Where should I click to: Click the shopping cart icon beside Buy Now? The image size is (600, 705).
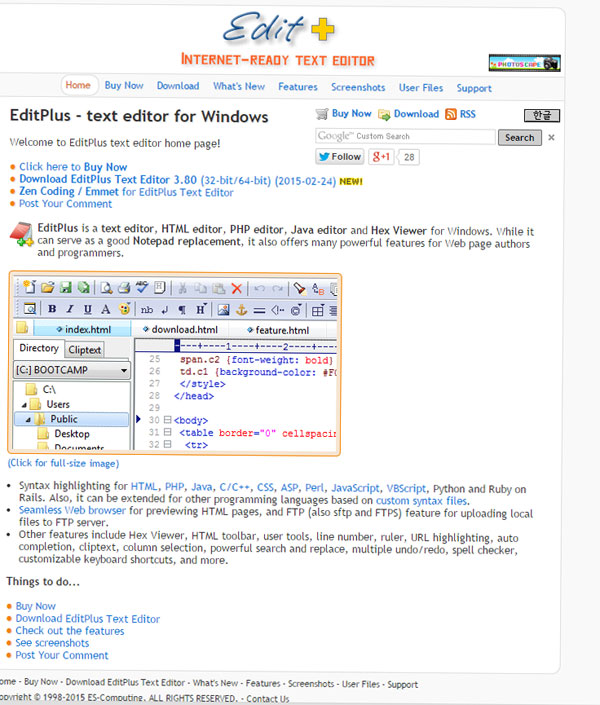(x=322, y=114)
